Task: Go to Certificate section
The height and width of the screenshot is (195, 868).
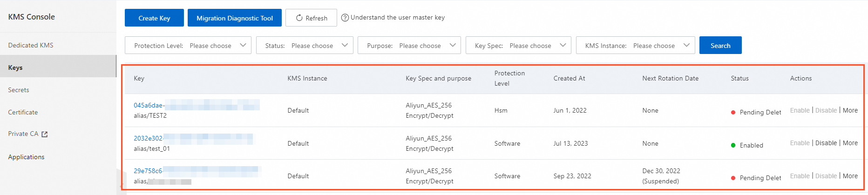Action: [x=23, y=112]
